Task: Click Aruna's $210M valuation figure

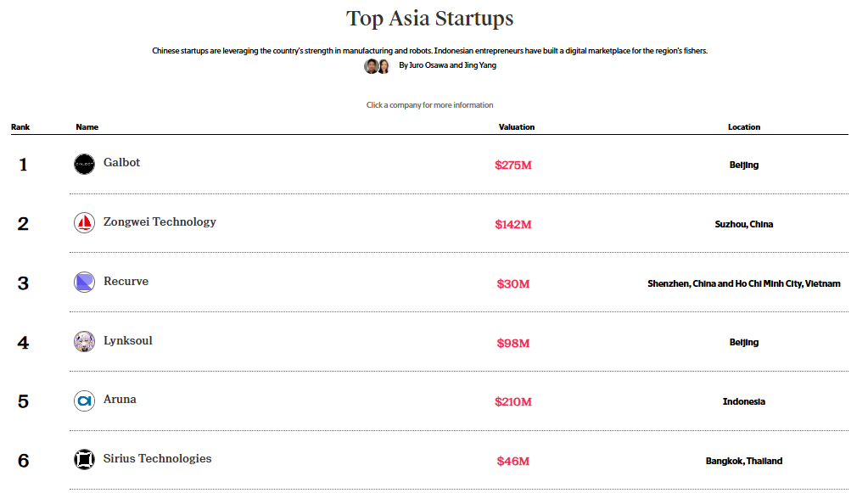Action: tap(513, 401)
